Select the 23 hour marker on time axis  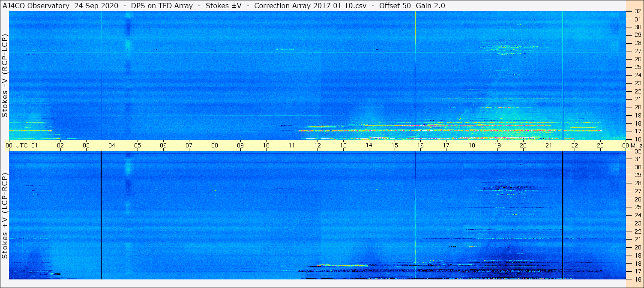[600, 145]
